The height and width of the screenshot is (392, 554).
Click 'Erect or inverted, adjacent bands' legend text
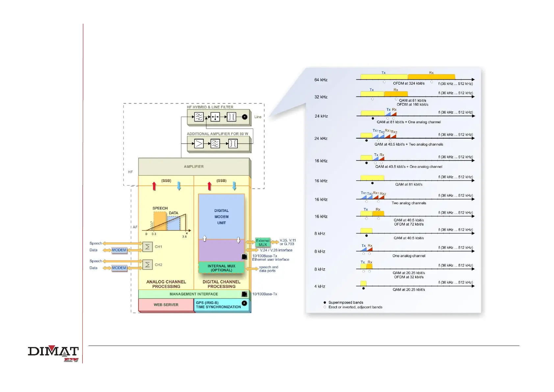(x=355, y=307)
